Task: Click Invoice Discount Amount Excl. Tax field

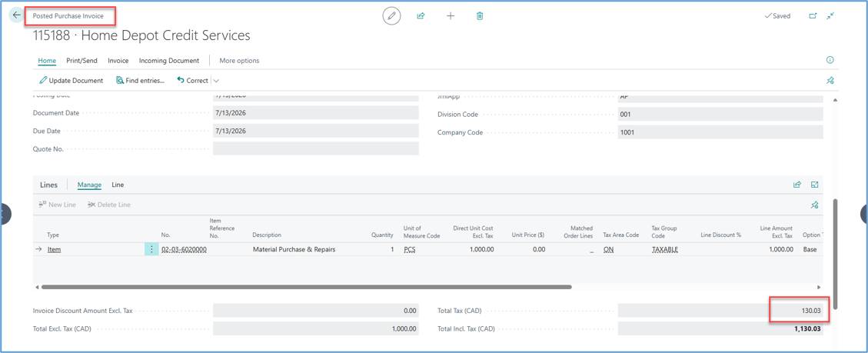Action: [x=315, y=311]
